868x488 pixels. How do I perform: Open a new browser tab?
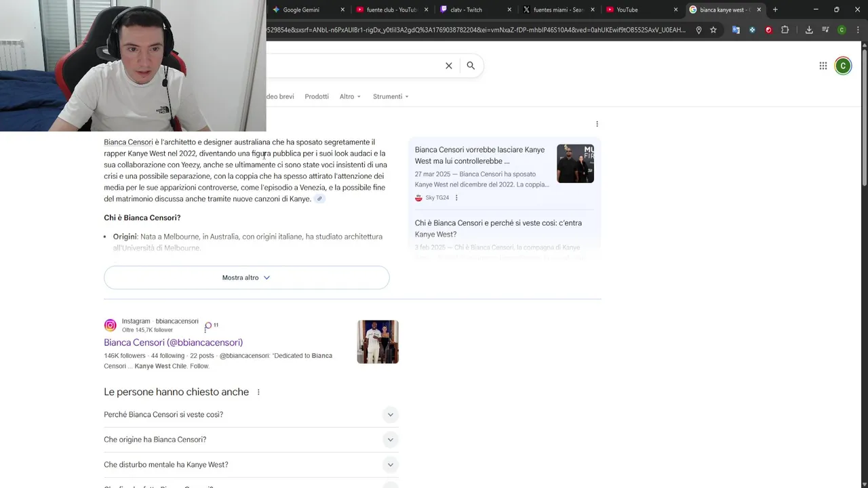775,9
